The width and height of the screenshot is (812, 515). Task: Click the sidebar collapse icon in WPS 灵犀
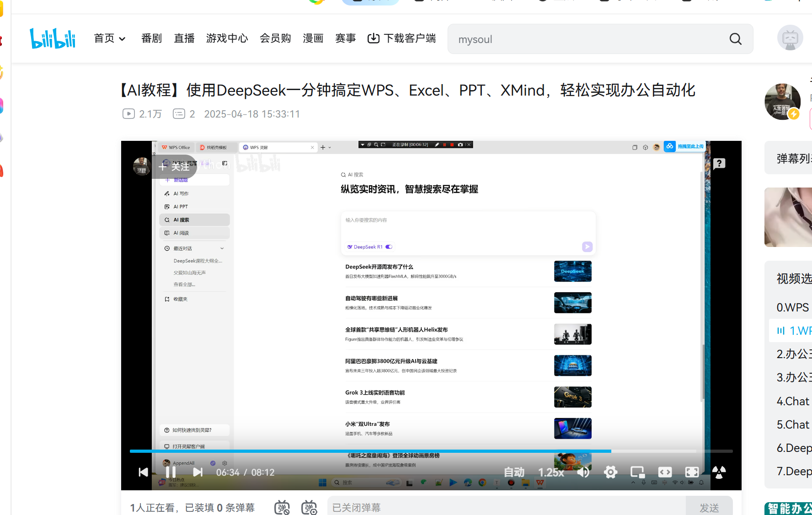pyautogui.click(x=224, y=163)
